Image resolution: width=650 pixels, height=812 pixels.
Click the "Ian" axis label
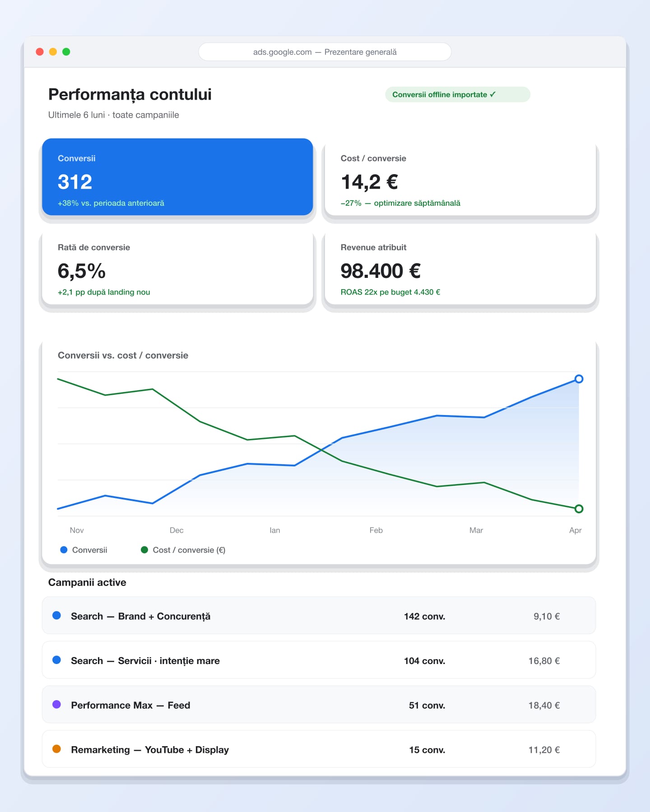275,531
